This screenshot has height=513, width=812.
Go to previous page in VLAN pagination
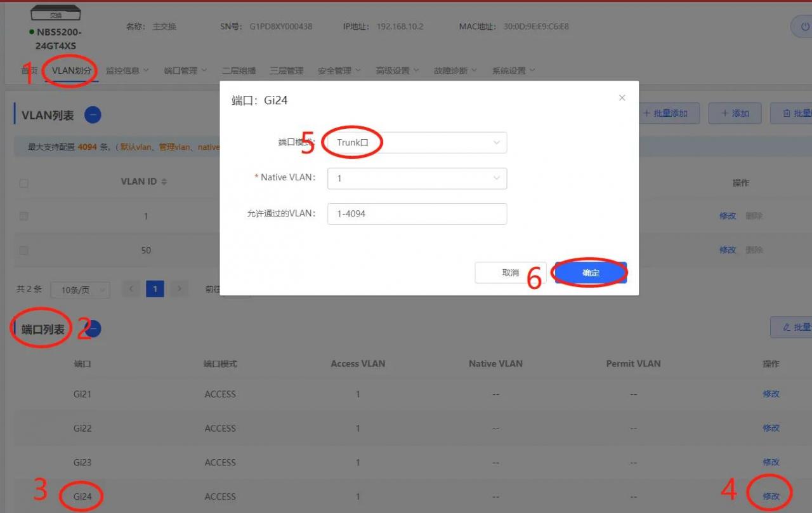(131, 290)
